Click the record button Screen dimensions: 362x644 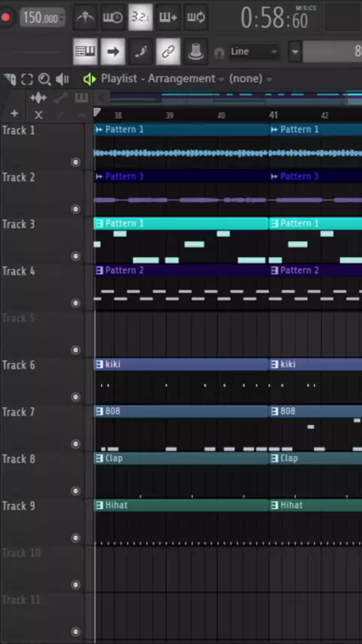click(x=6, y=17)
